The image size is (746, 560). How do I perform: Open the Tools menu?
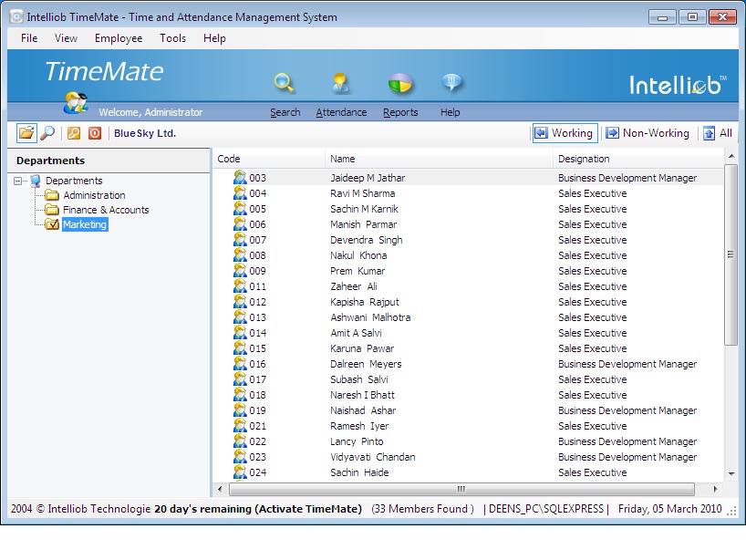click(172, 38)
